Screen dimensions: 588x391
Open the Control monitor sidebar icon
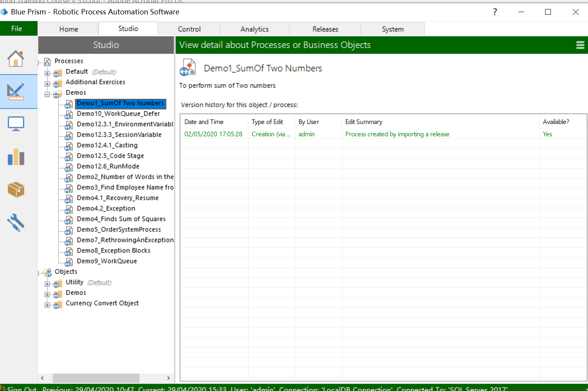click(x=16, y=124)
